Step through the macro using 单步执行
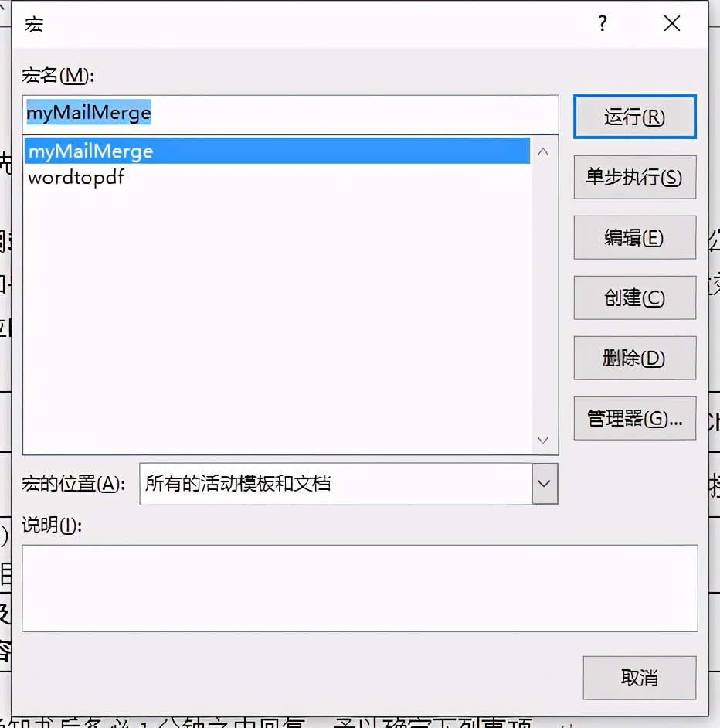Viewport: 720px width, 728px height. pyautogui.click(x=634, y=177)
